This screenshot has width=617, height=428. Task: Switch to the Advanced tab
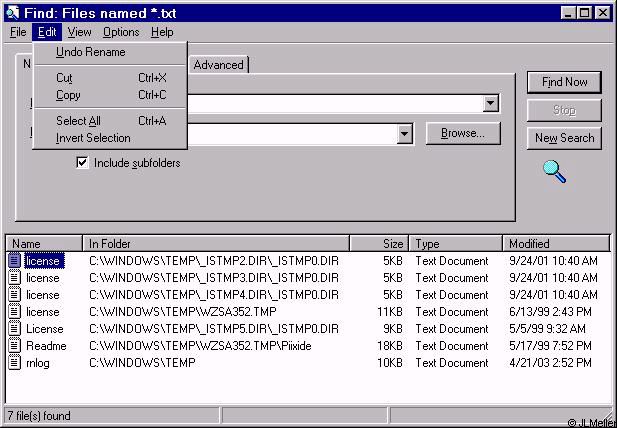tap(218, 65)
